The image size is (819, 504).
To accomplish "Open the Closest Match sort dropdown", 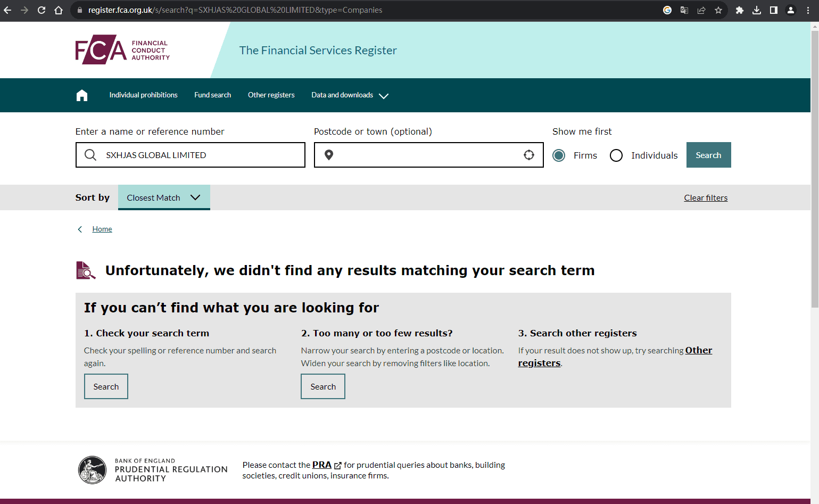I will [164, 197].
